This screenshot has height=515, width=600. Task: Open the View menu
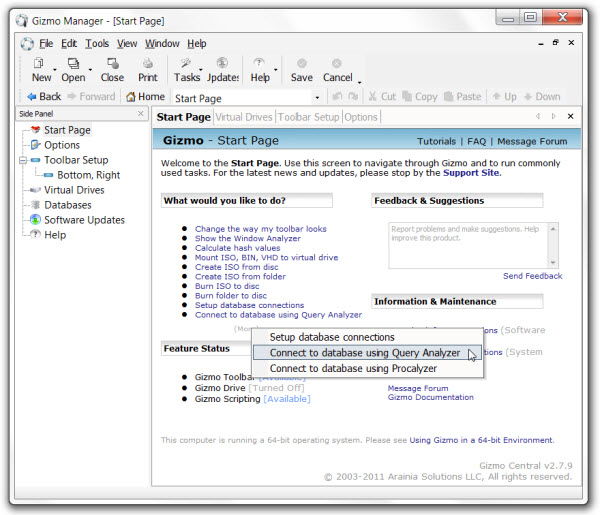(x=127, y=44)
